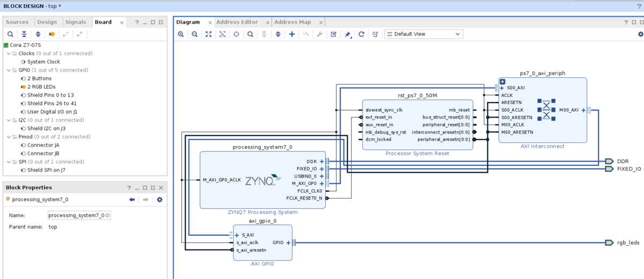Image resolution: width=644 pixels, height=279 pixels.
Task: Fit the diagram to window
Action: click(x=208, y=34)
